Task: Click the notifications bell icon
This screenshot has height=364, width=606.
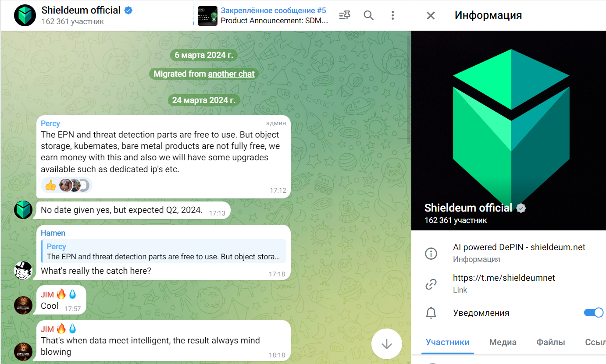Action: [x=431, y=313]
